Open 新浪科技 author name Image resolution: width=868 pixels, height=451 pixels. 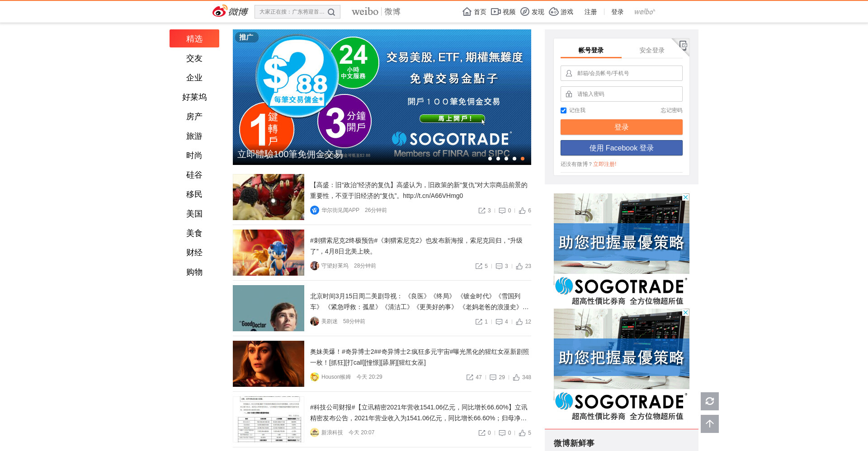[332, 432]
